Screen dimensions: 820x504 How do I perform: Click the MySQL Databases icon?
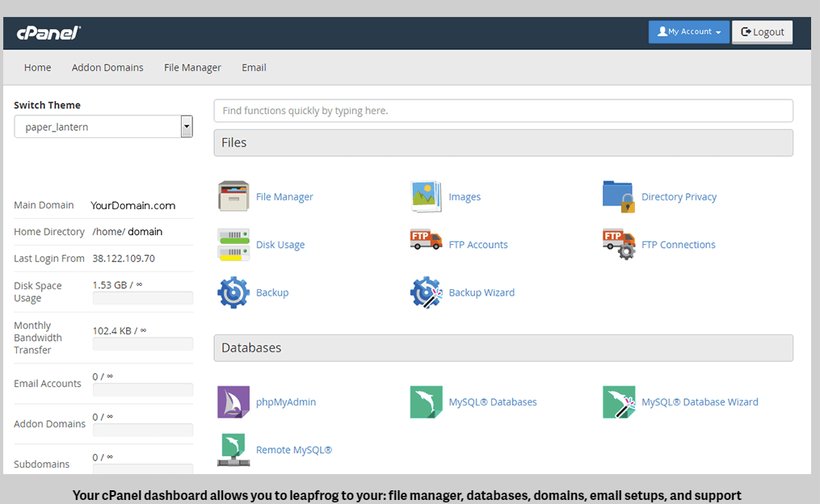(x=426, y=401)
